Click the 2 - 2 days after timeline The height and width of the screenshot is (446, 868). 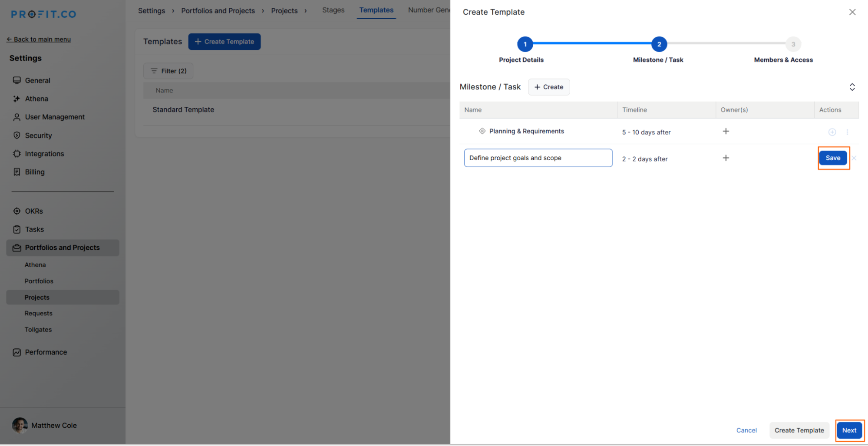click(645, 159)
